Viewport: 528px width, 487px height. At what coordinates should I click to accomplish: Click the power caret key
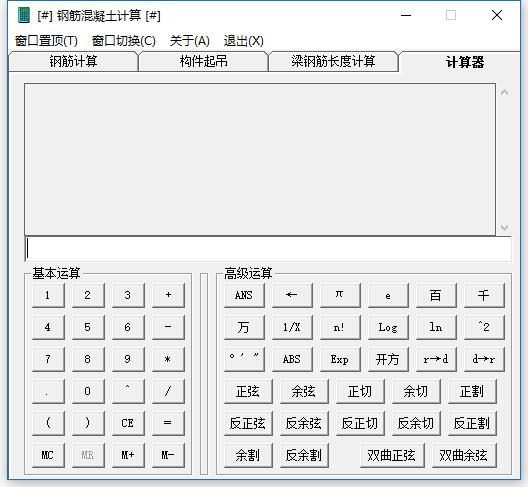point(128,391)
